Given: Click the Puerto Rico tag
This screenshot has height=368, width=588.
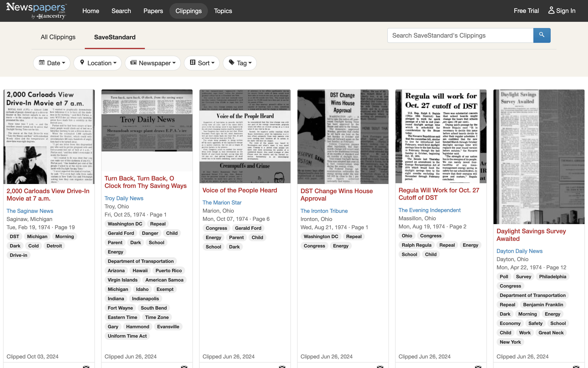Looking at the screenshot, I should point(169,271).
